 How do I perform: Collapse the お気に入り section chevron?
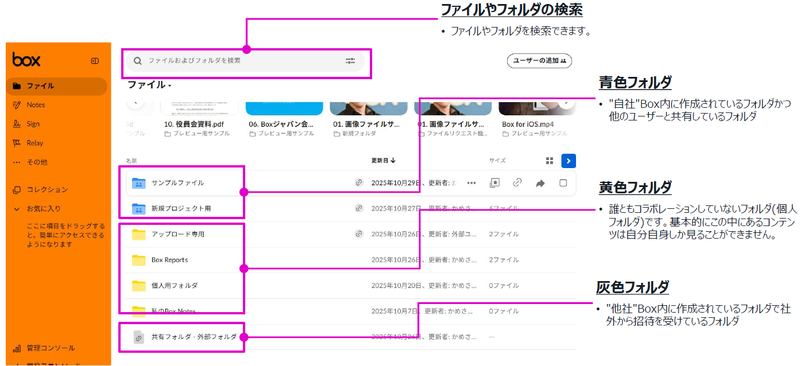(16, 209)
